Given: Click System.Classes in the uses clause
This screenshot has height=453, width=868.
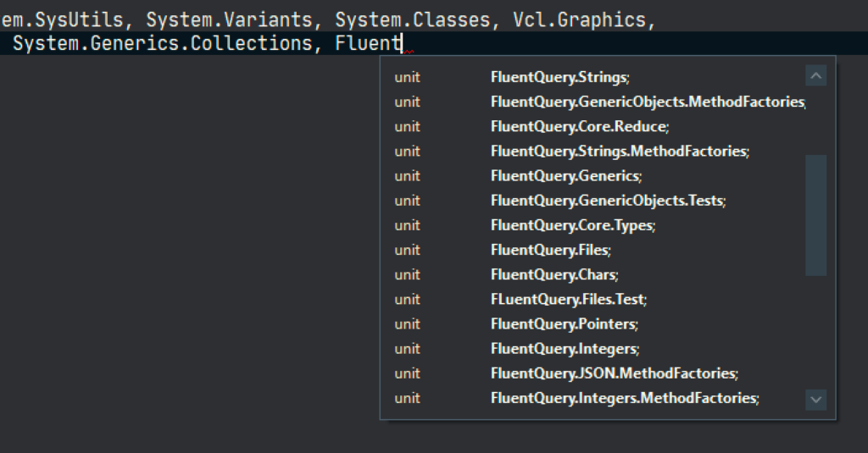Looking at the screenshot, I should pyautogui.click(x=413, y=20).
